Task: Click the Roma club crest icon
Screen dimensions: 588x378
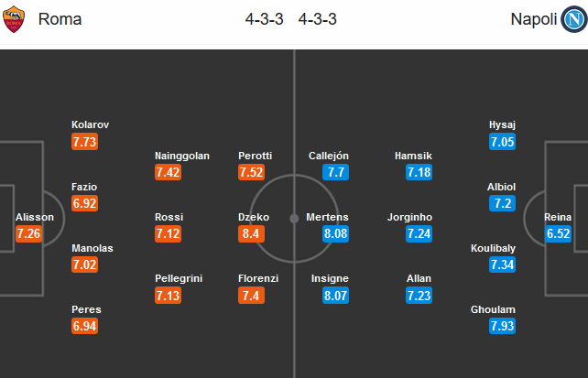Action: click(14, 19)
